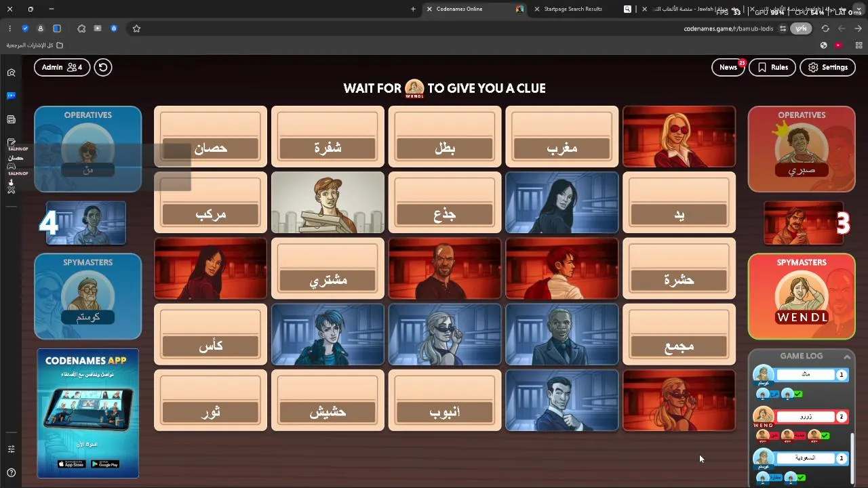Open a new browser tab
This screenshot has height=488, width=868.
pyautogui.click(x=413, y=9)
